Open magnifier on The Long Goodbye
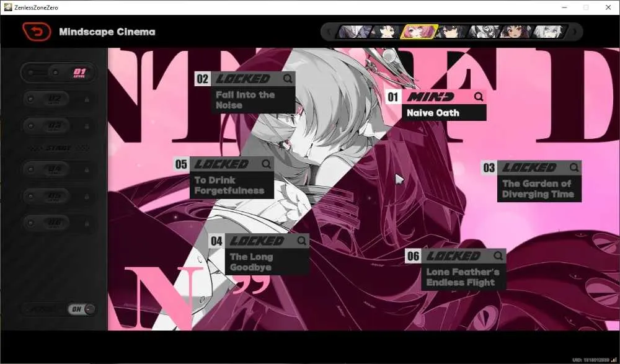620x364 pixels. 302,241
